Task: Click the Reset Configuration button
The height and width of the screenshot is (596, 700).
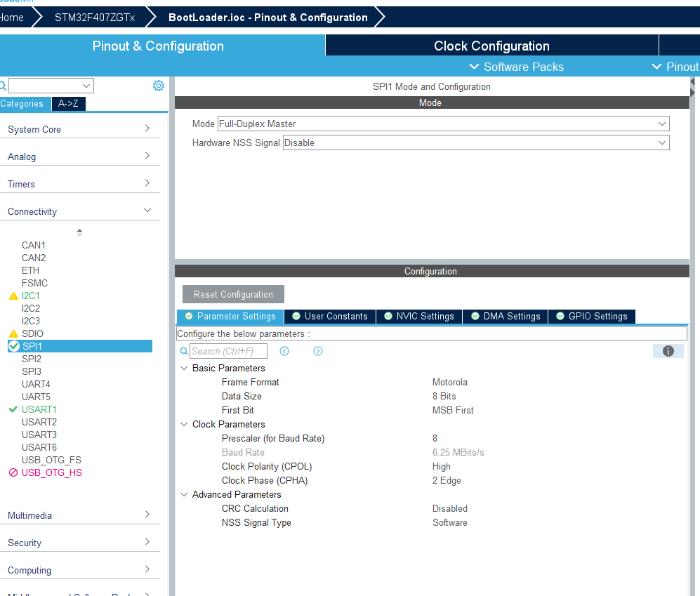Action: click(x=233, y=295)
